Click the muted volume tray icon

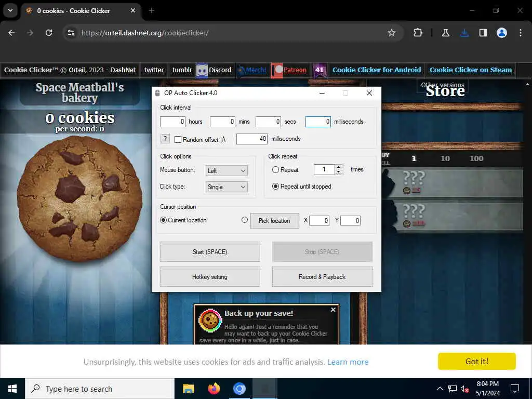[x=464, y=389]
